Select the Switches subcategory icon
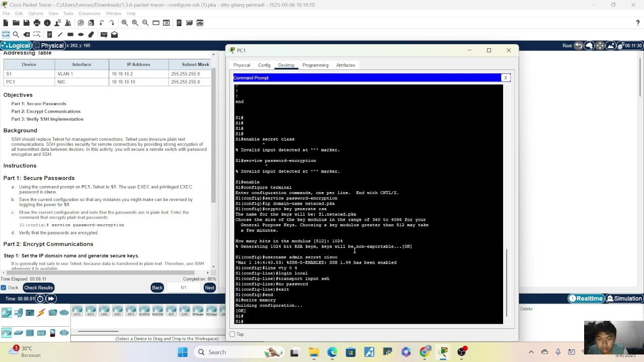 19,332
